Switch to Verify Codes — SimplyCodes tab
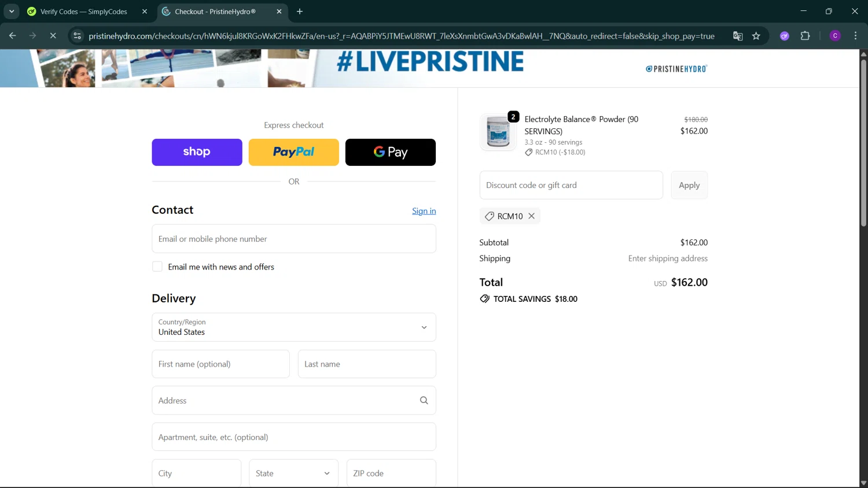The width and height of the screenshot is (868, 488). coord(84,12)
